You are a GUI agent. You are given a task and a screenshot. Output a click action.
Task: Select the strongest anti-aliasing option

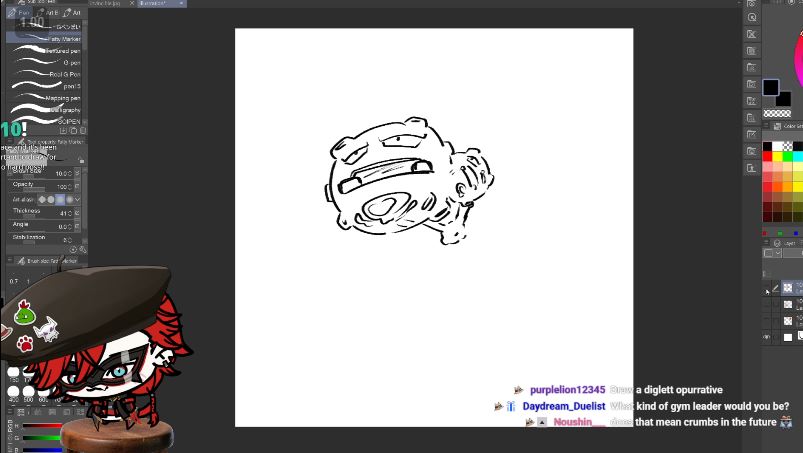[69, 200]
